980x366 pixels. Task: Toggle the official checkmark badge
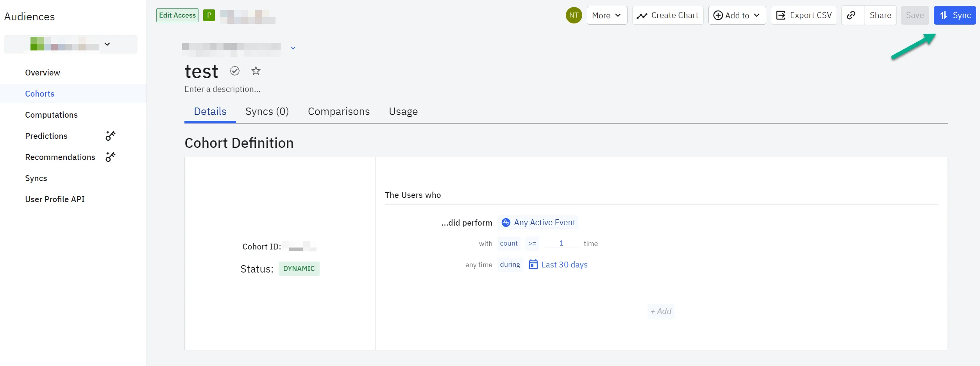pyautogui.click(x=235, y=71)
